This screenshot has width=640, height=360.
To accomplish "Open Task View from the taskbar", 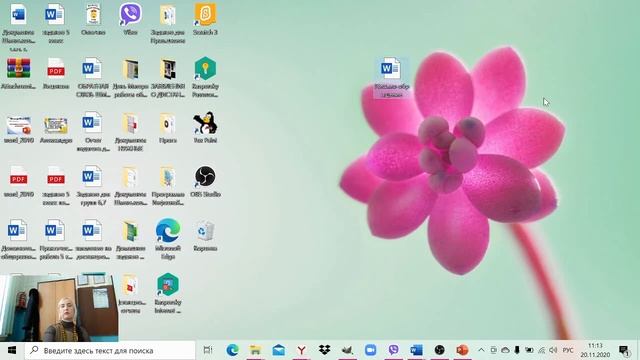I will pos(208,350).
